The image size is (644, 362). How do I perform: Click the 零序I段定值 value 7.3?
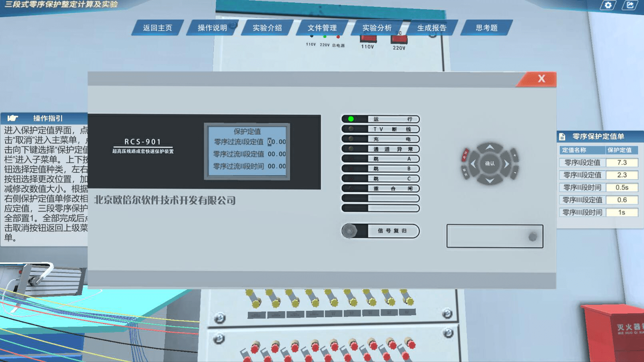622,162
